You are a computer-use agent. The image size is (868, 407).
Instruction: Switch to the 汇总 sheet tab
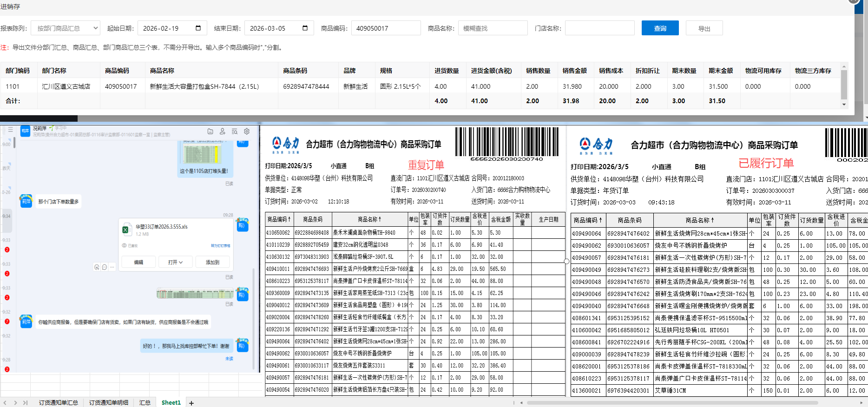coord(145,403)
